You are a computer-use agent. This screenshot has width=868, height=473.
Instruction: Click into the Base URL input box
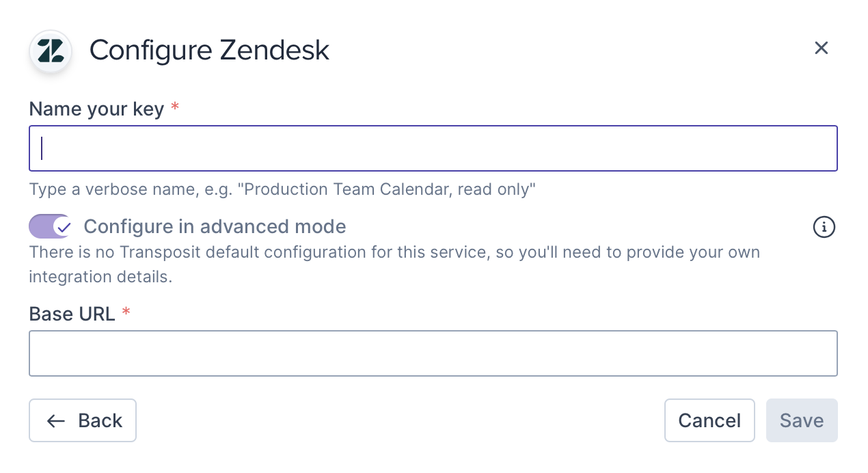433,353
